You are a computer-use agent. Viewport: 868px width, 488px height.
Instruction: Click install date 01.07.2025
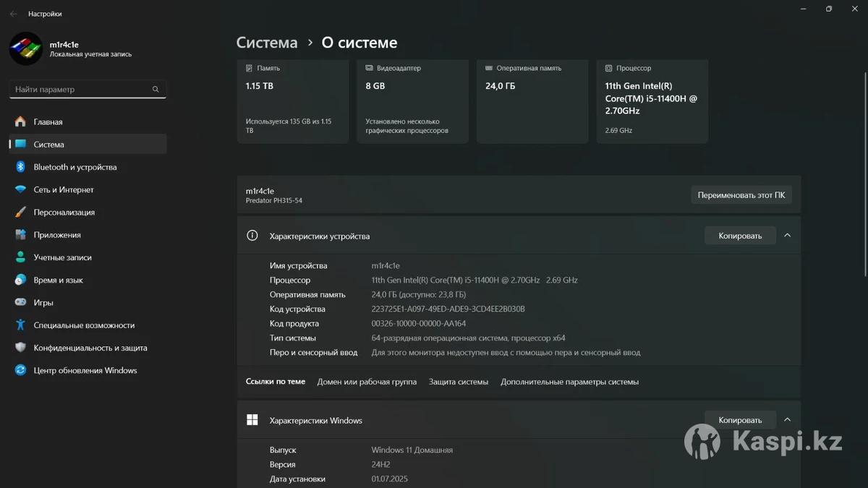click(x=390, y=479)
